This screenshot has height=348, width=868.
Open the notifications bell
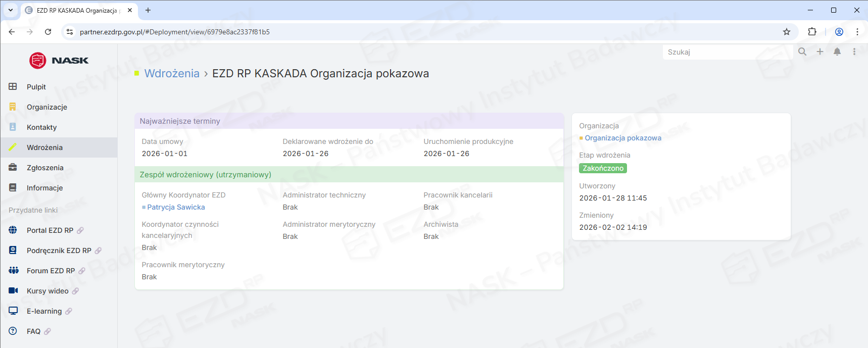point(837,52)
